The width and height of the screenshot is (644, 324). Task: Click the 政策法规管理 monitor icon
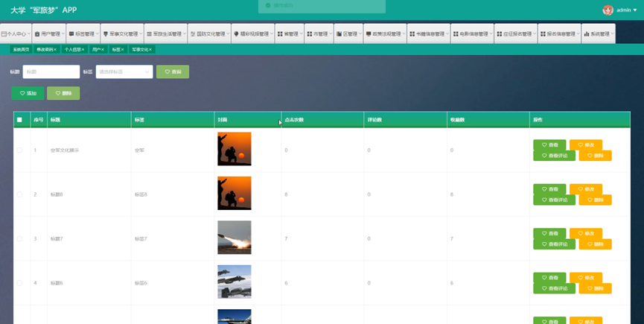click(x=369, y=34)
